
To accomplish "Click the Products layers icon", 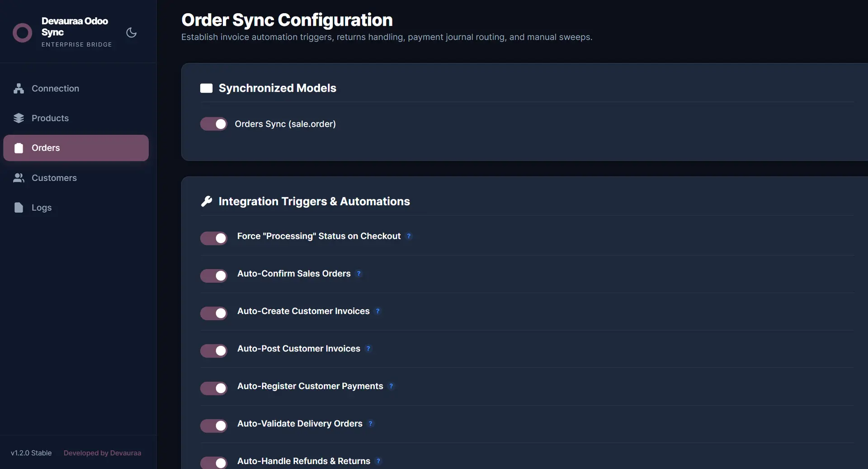I will click(x=19, y=118).
